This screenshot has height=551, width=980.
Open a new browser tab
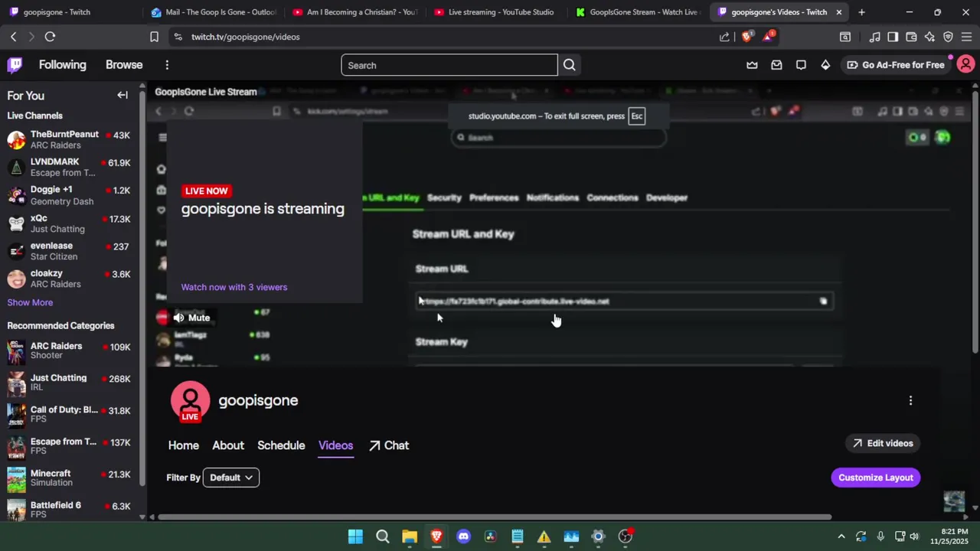point(861,12)
